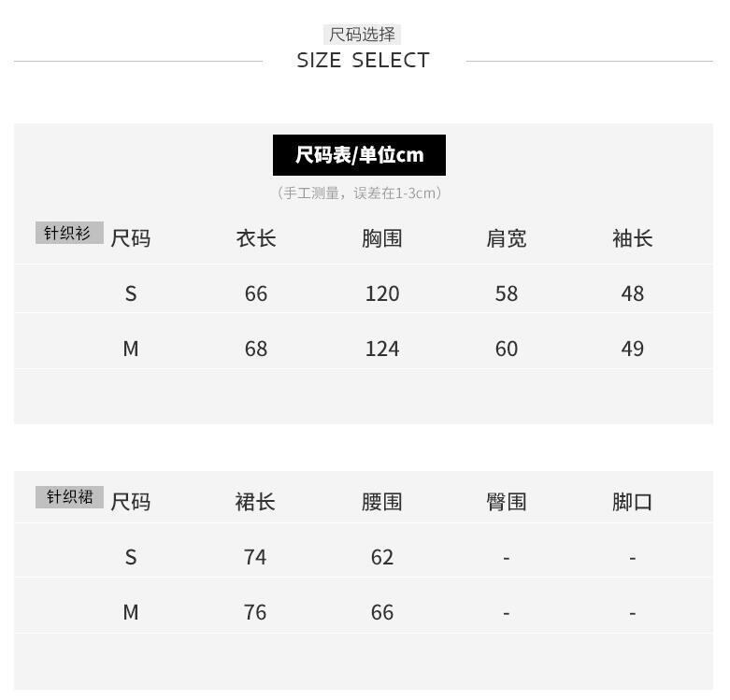This screenshot has width=730, height=700.
Task: Select the 针织衫 gray tag
Action: (69, 233)
